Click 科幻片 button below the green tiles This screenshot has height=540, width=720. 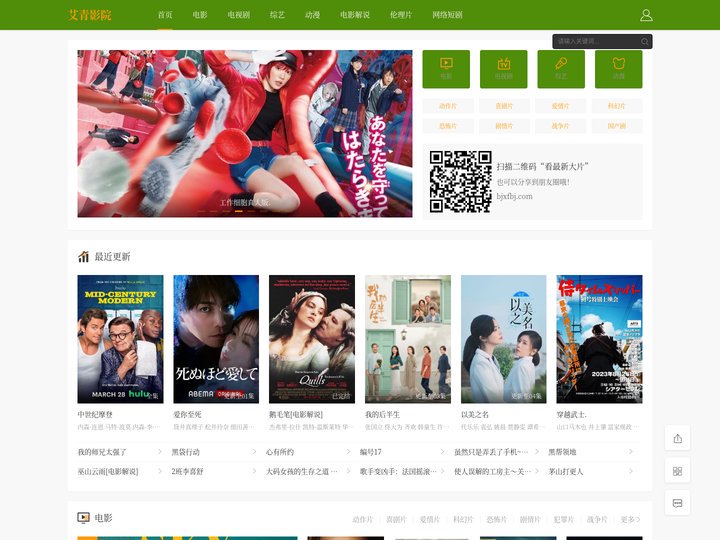(616, 106)
